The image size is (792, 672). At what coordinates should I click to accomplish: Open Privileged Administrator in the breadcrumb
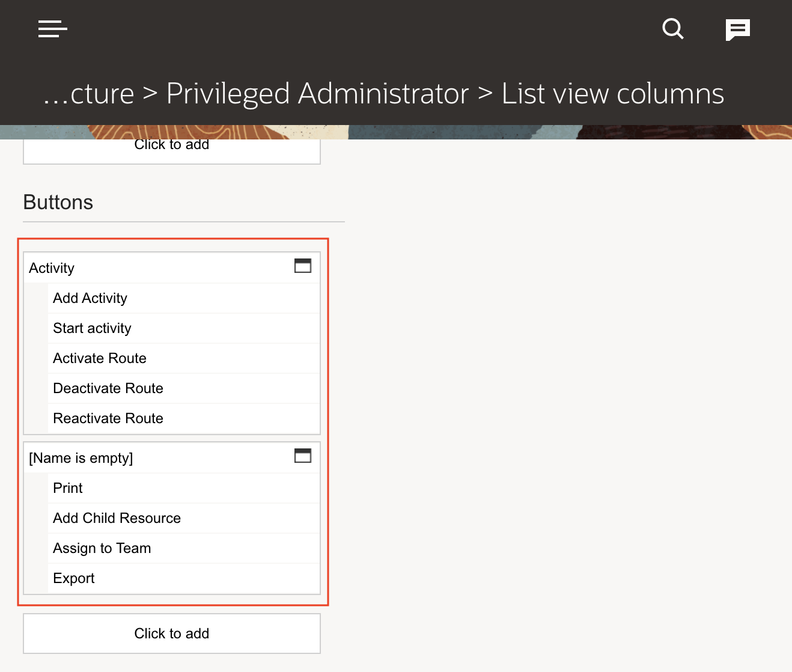click(317, 93)
